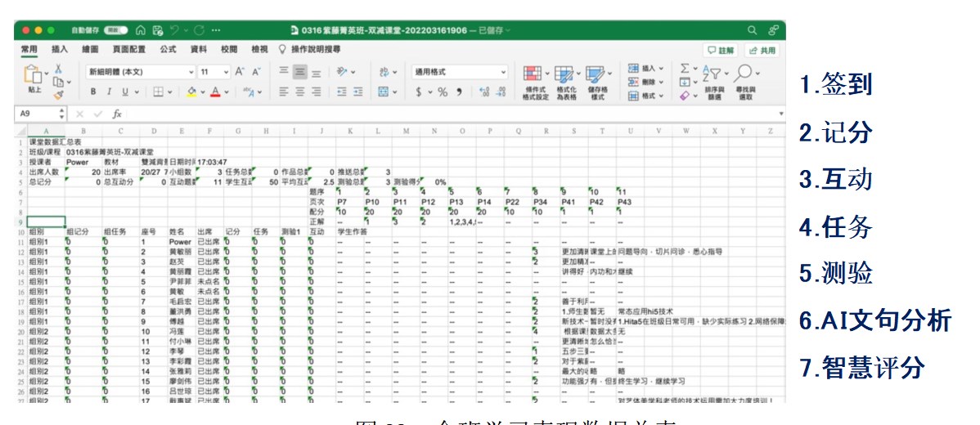The image size is (980, 425).
Task: Click the insert function fx icon
Action: point(117,114)
